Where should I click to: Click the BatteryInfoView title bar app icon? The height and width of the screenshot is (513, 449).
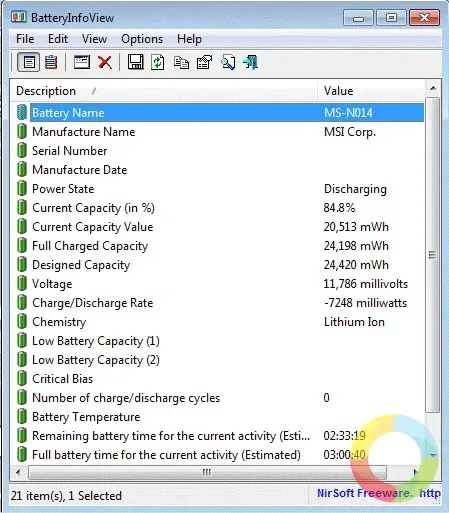click(18, 17)
